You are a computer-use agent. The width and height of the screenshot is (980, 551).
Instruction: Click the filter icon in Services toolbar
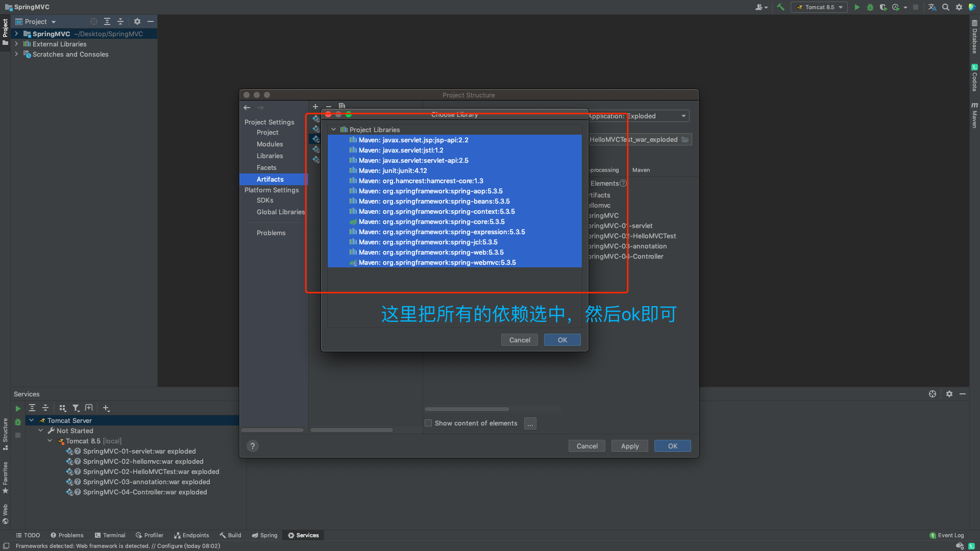coord(76,408)
